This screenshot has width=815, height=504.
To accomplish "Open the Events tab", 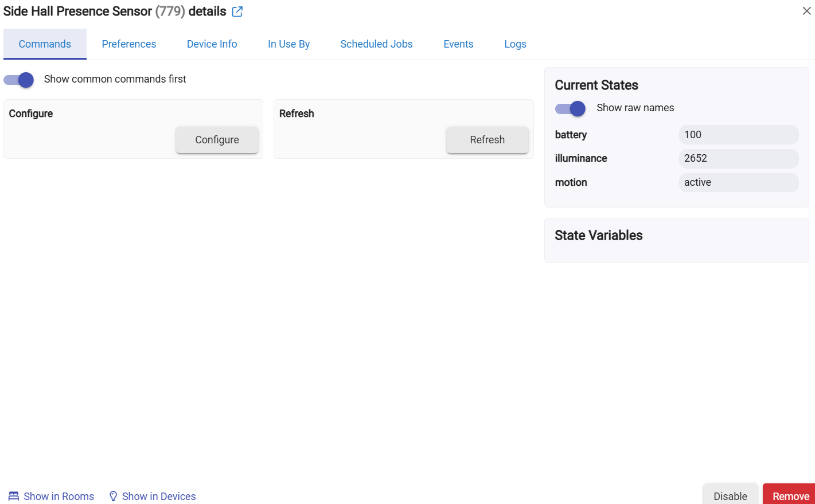I will (458, 44).
